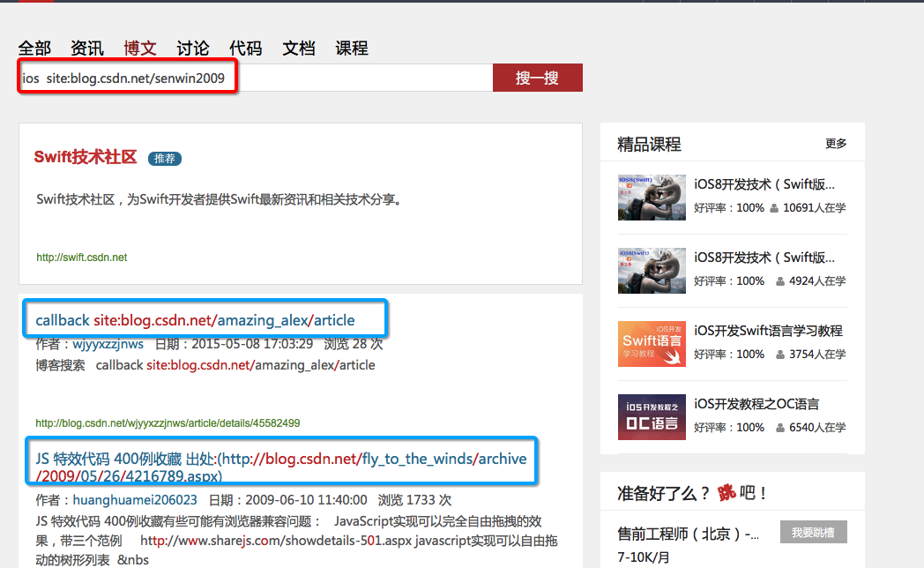Viewport: 924px width, 568px height.
Task: Visit the http://swift.csdn.net link
Action: click(81, 258)
